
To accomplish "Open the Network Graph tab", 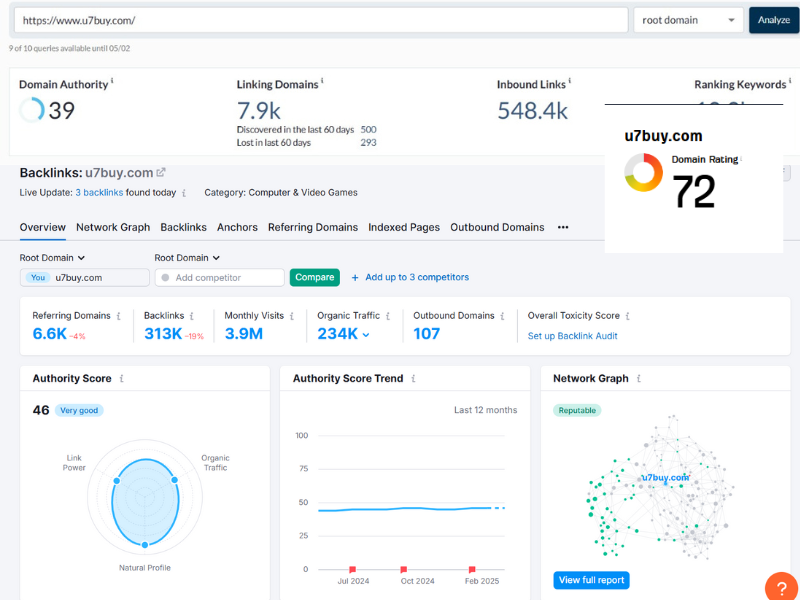I will [x=113, y=227].
